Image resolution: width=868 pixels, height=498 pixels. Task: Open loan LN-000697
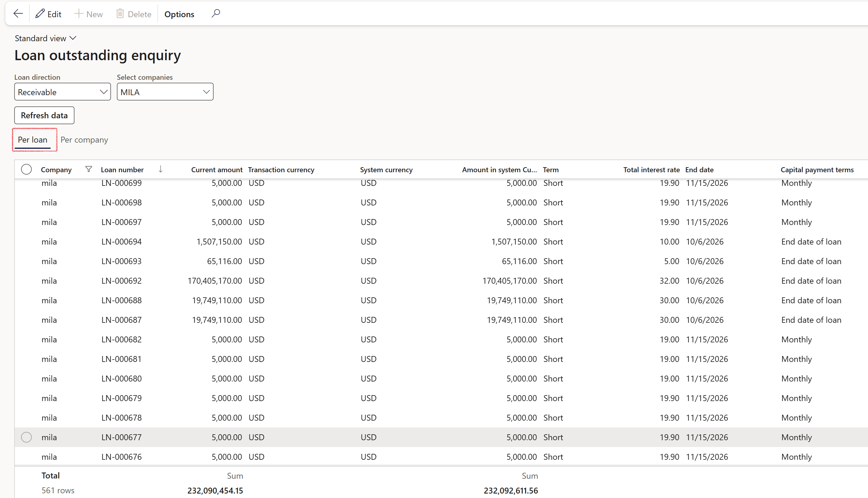122,222
